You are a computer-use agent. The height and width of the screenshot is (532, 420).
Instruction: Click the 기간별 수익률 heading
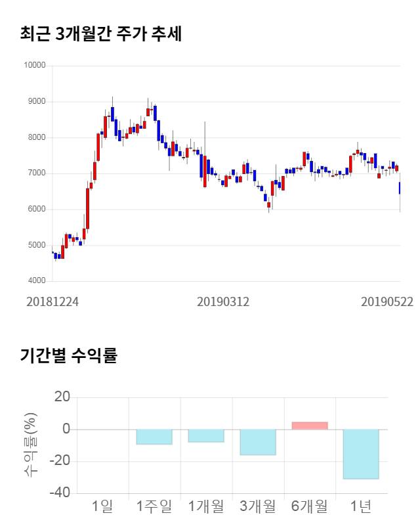click(68, 356)
